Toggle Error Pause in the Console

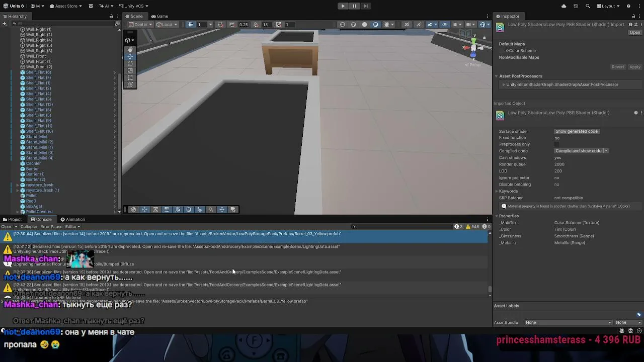[51, 227]
